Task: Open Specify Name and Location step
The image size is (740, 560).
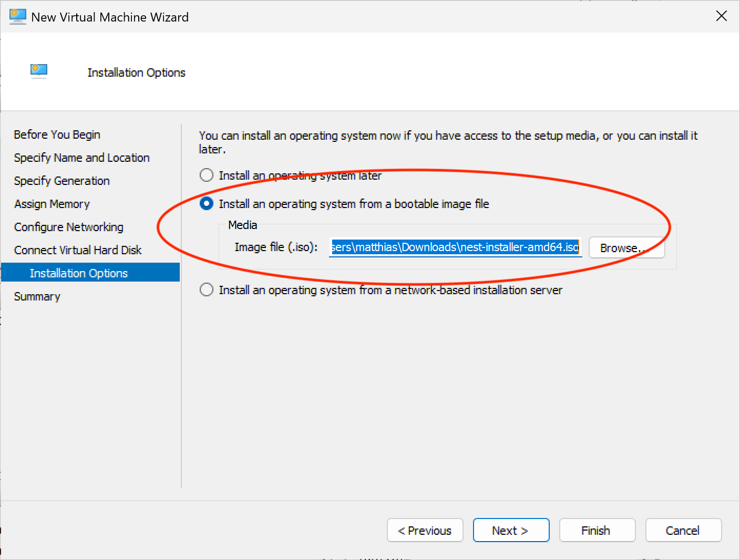Action: pos(82,158)
